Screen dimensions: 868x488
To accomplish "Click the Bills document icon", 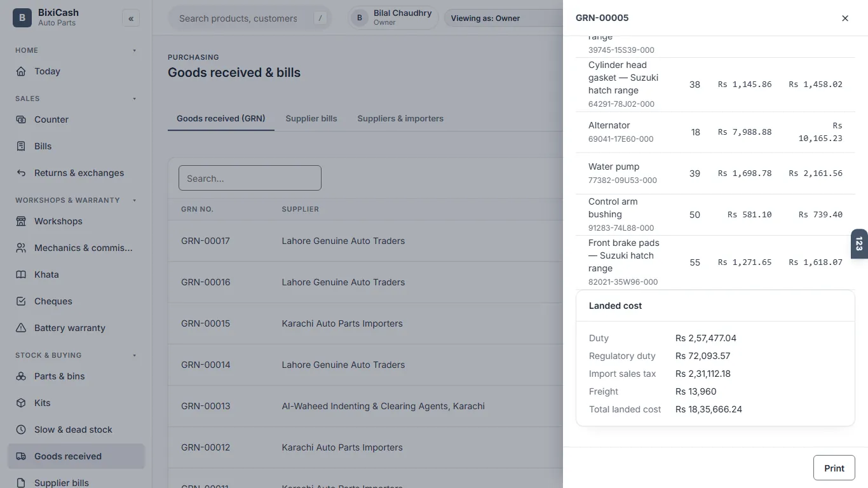I will pos(21,146).
